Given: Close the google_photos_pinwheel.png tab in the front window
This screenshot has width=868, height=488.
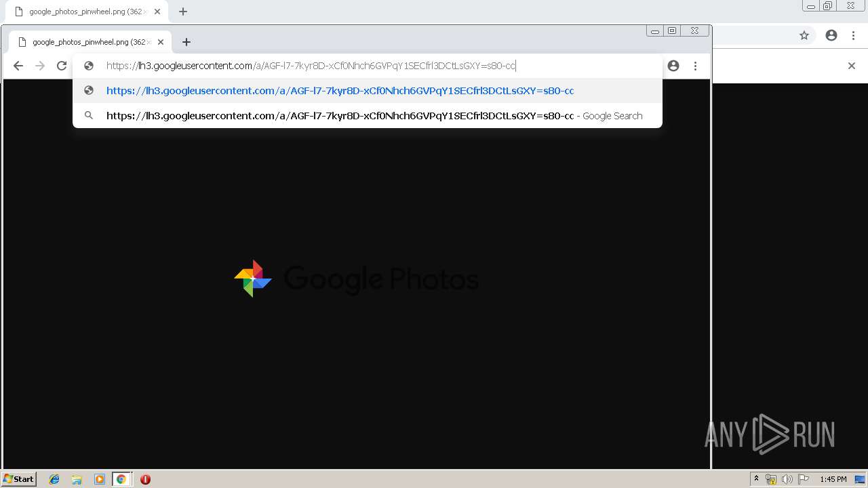Looking at the screenshot, I should [x=161, y=42].
